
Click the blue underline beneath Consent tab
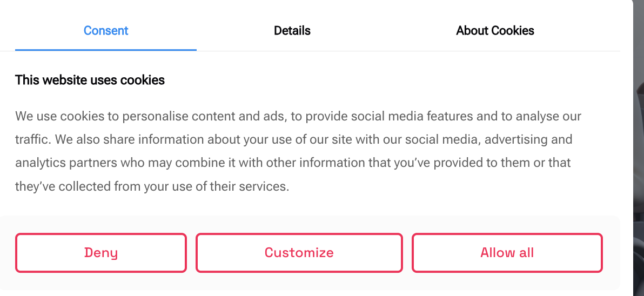[x=106, y=50]
